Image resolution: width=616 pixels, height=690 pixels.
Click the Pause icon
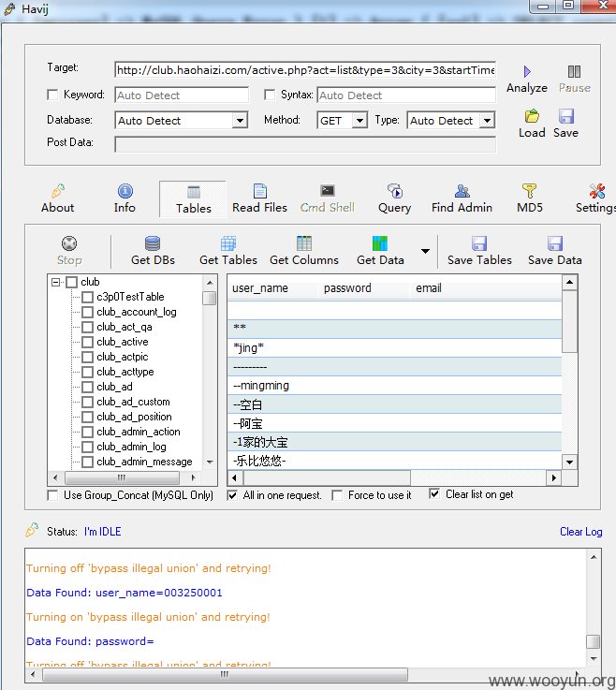pyautogui.click(x=574, y=71)
